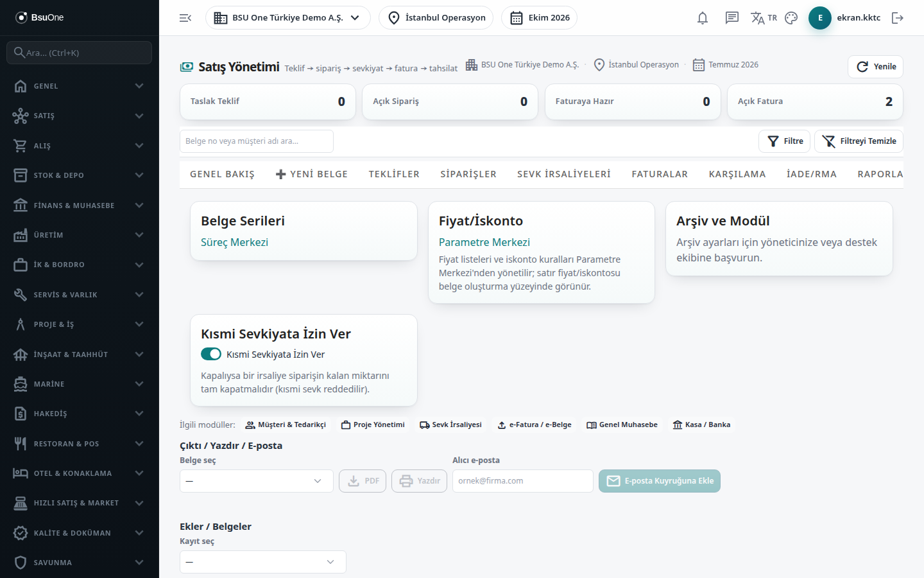
Task: Click the Hakediş document icon
Action: [x=21, y=414]
